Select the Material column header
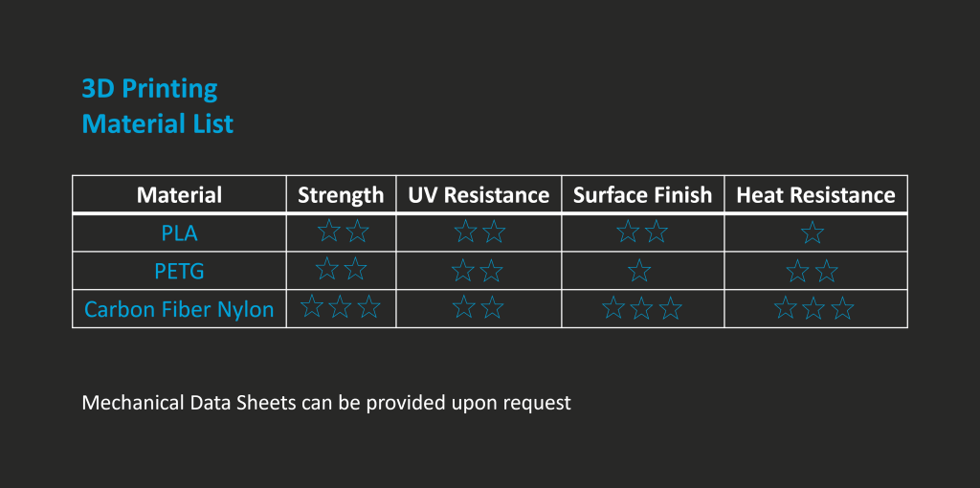The width and height of the screenshot is (980, 488). 179,195
